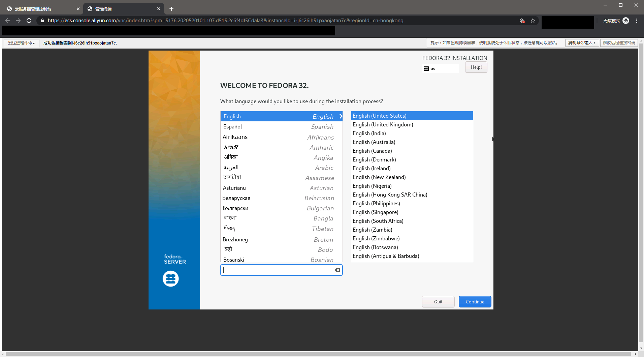Viewport: 644px width, 357px height.
Task: Select Amharic language
Action: 282,147
